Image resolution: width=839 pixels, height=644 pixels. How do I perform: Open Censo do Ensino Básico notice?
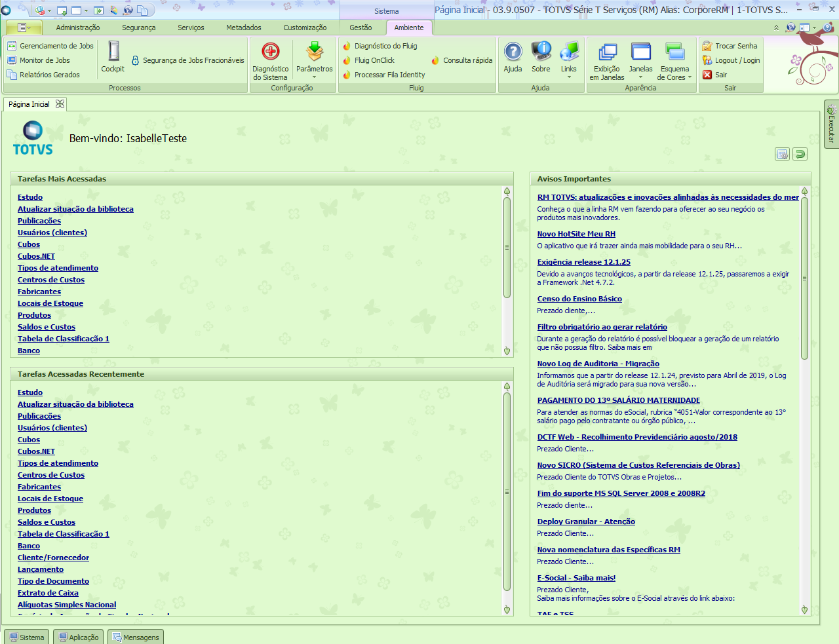[x=579, y=299]
